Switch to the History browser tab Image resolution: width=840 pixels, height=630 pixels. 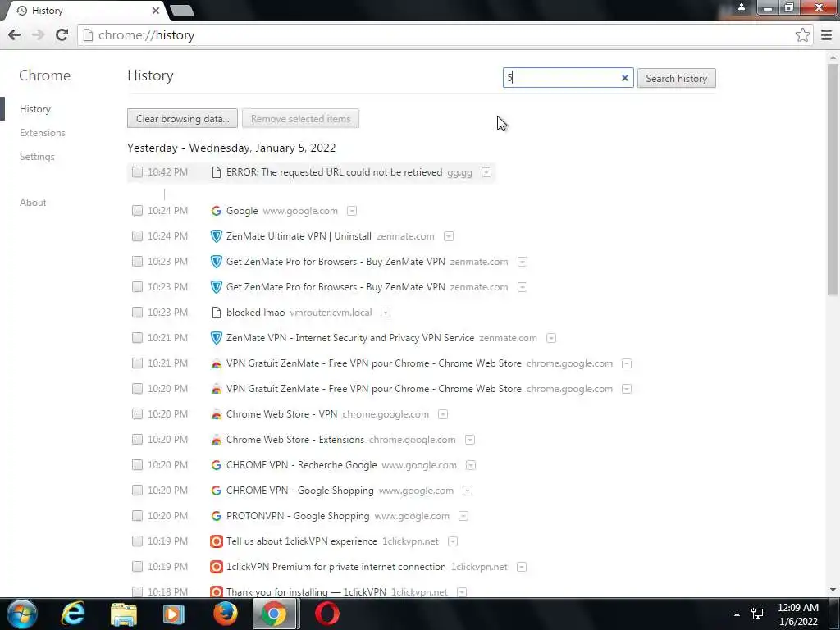[x=85, y=11]
